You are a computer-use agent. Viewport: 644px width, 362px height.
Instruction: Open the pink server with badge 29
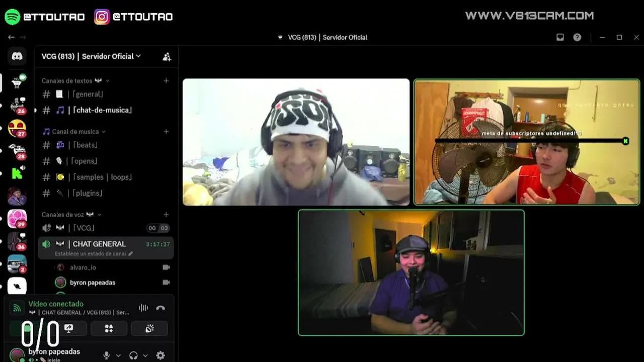(17, 219)
